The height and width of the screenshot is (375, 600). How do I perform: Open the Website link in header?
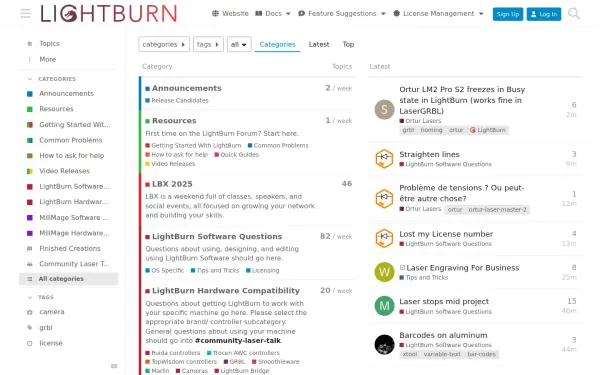click(x=230, y=13)
